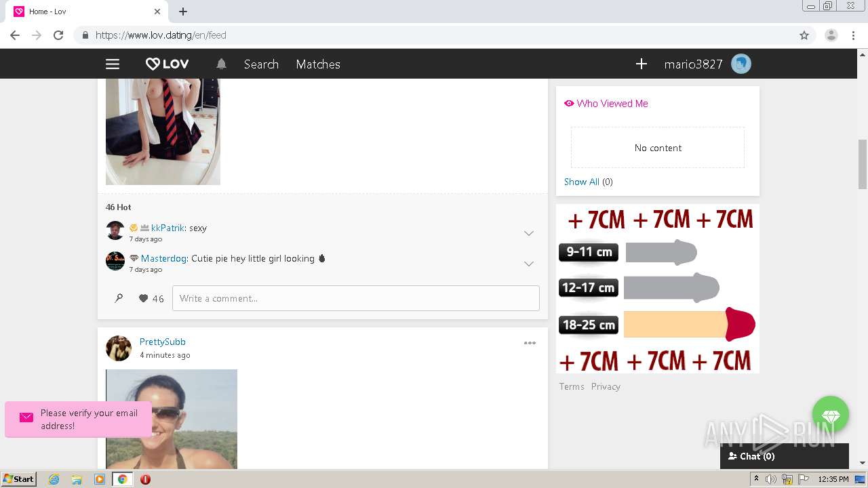Viewport: 868px width, 488px height.
Task: Click the pin icon beside the comment box
Action: pyautogui.click(x=119, y=298)
